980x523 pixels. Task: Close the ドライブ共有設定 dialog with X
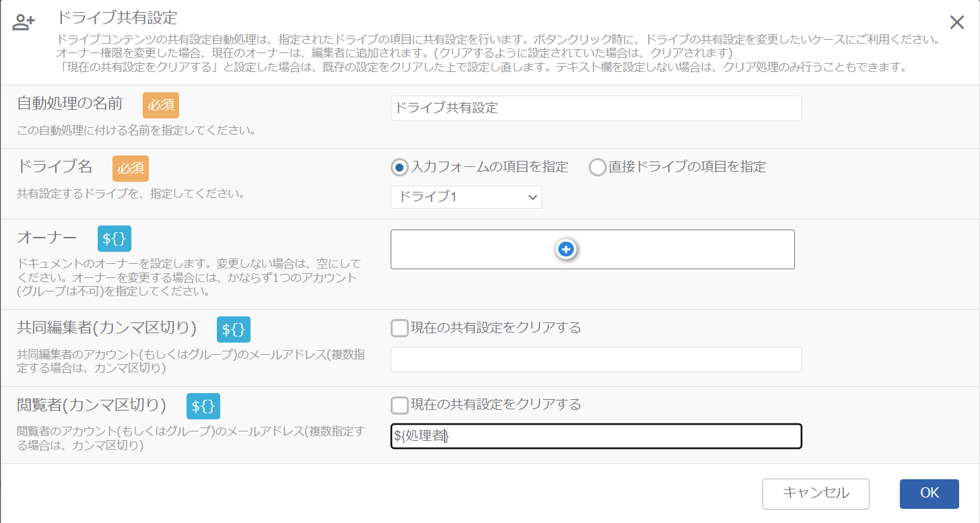[956, 22]
